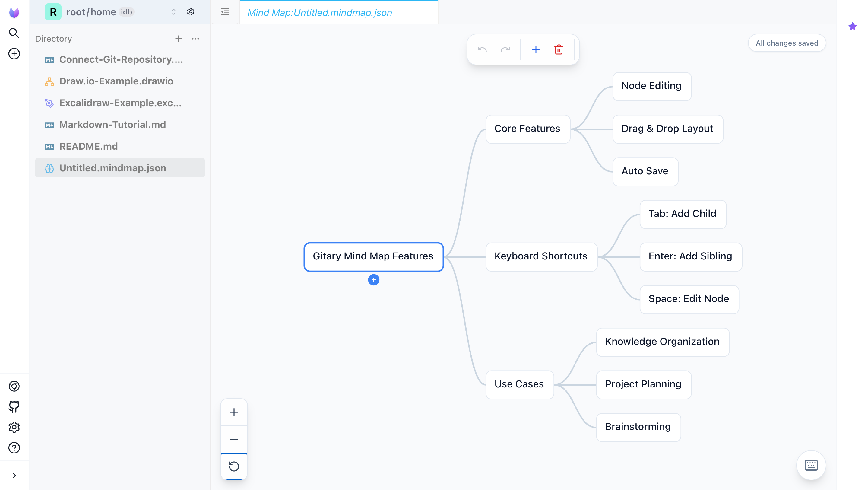Open Directory more options ellipsis
The width and height of the screenshot is (868, 490).
point(195,39)
